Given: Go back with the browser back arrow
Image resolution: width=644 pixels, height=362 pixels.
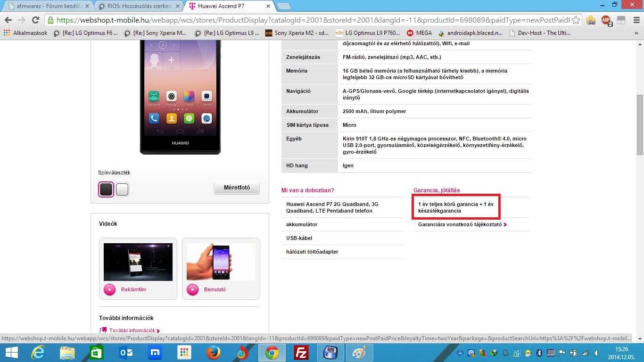Looking at the screenshot, I should click(8, 20).
